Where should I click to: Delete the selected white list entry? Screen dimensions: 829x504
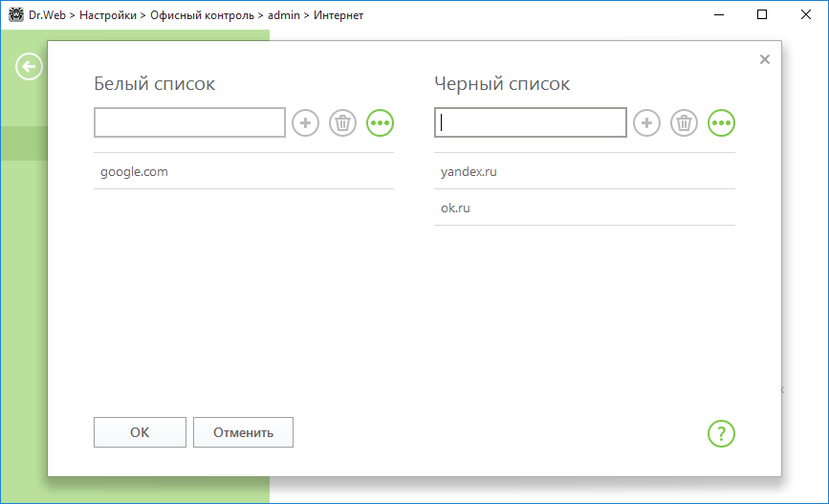tap(342, 123)
